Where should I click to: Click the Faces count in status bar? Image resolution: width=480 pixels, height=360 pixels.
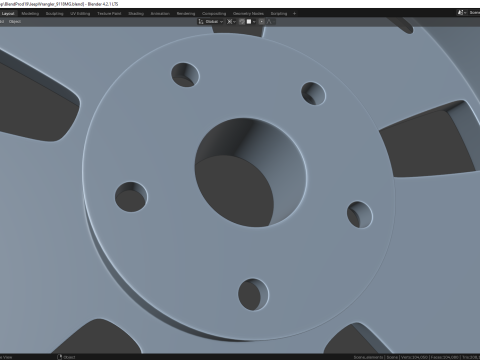coord(445,357)
